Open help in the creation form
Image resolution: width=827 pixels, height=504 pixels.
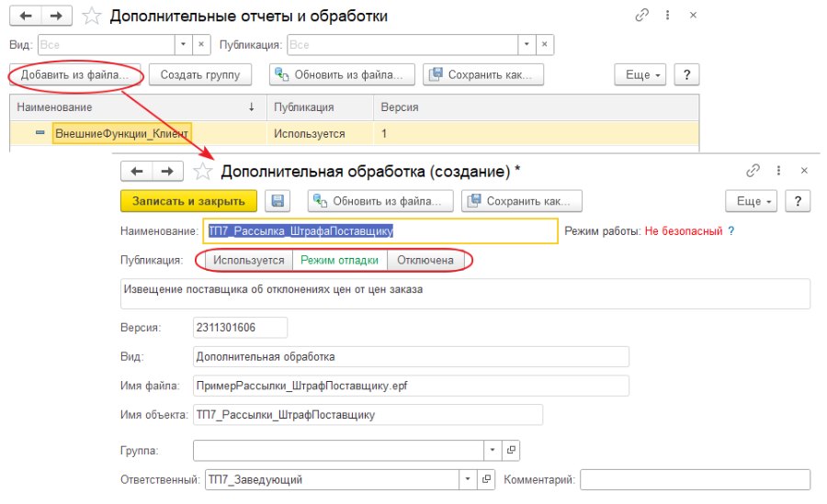coord(798,201)
